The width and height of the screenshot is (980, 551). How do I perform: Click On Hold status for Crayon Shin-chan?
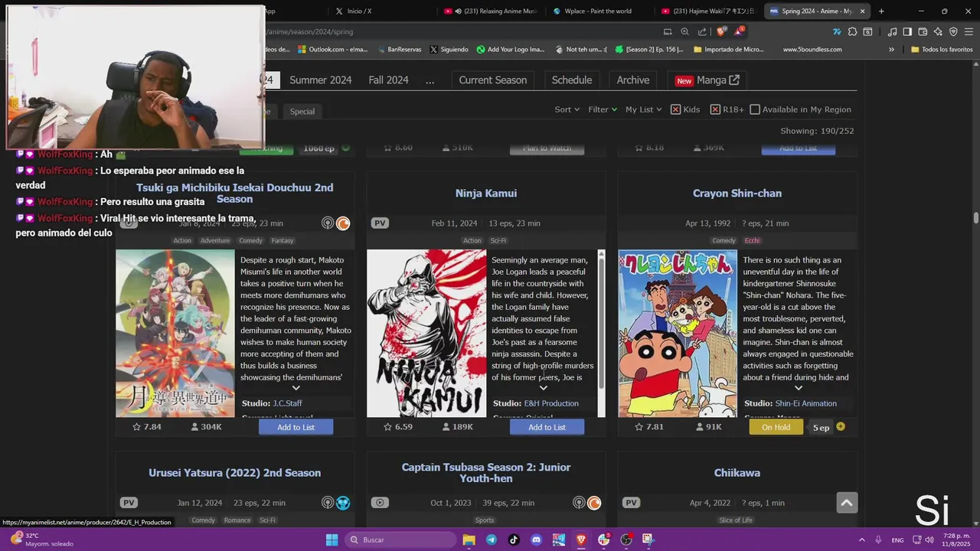click(x=776, y=427)
